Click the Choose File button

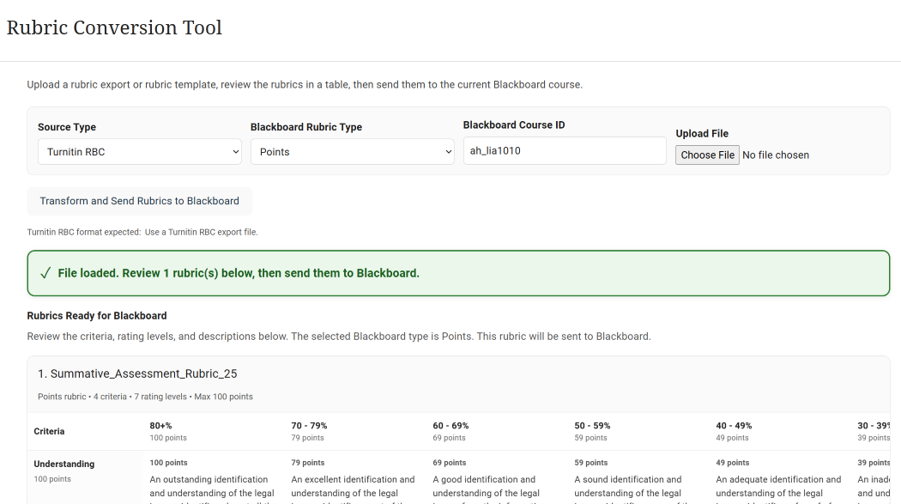pos(707,155)
